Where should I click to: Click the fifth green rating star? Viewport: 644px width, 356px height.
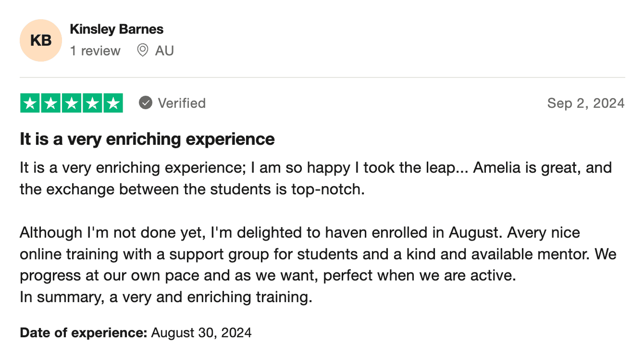pos(113,103)
